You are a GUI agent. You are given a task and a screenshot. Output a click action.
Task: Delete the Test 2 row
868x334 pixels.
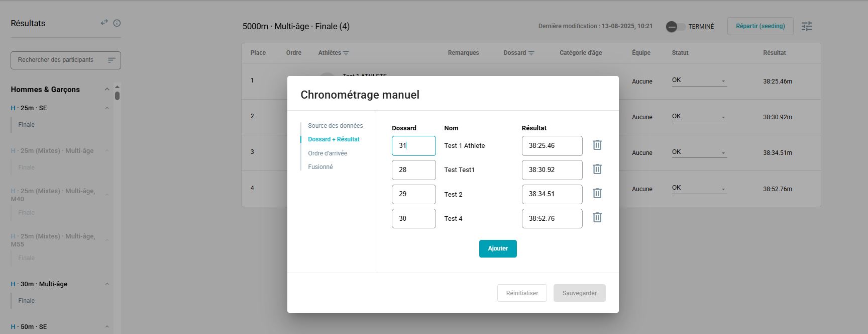597,193
